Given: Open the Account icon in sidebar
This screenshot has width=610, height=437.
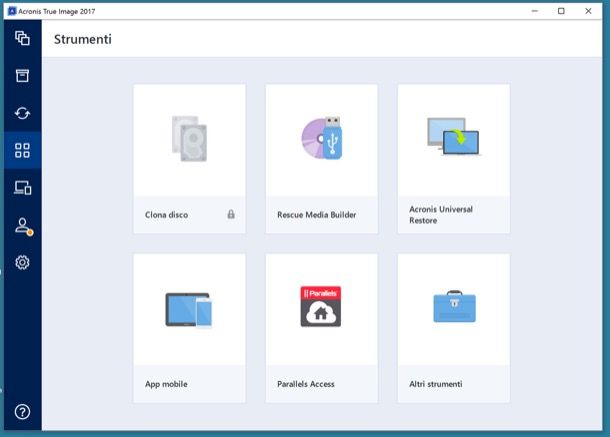Looking at the screenshot, I should tap(23, 226).
